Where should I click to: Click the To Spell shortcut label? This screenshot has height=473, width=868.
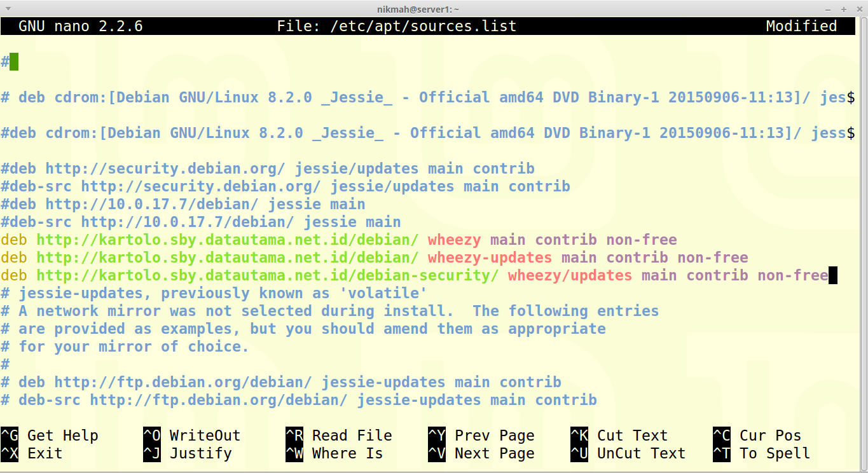click(x=775, y=453)
